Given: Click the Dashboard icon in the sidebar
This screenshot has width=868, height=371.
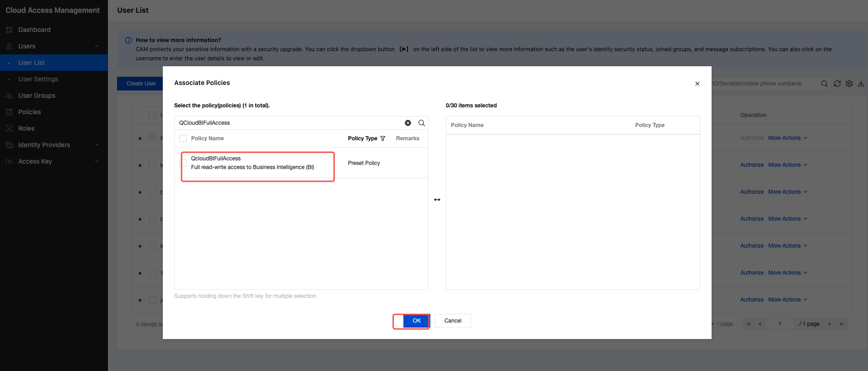Looking at the screenshot, I should coord(9,30).
